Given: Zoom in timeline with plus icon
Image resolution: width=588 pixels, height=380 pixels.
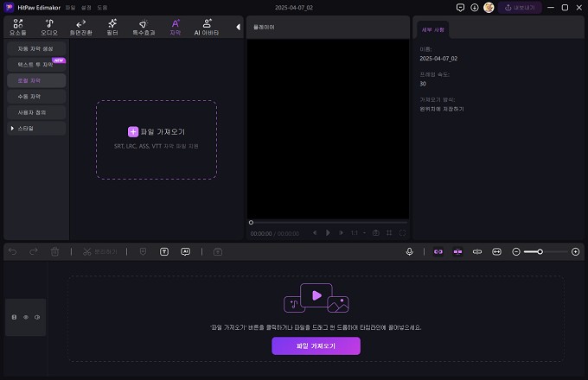Looking at the screenshot, I should coord(575,251).
